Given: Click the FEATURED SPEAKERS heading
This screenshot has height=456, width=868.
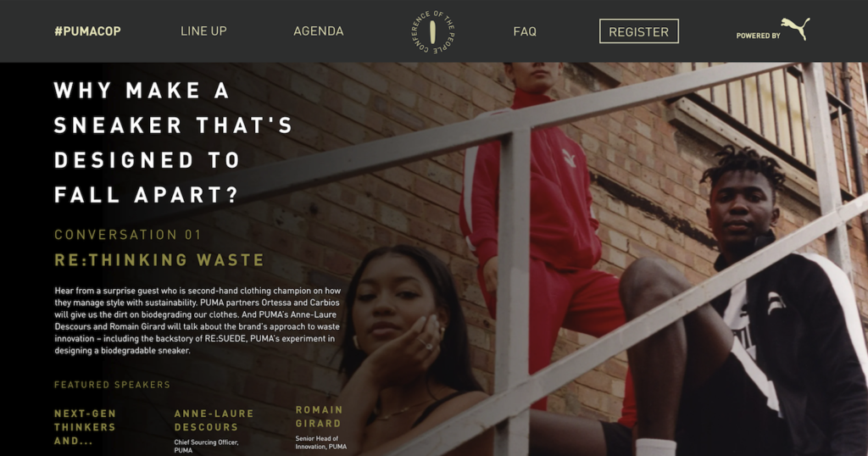Looking at the screenshot, I should [113, 385].
